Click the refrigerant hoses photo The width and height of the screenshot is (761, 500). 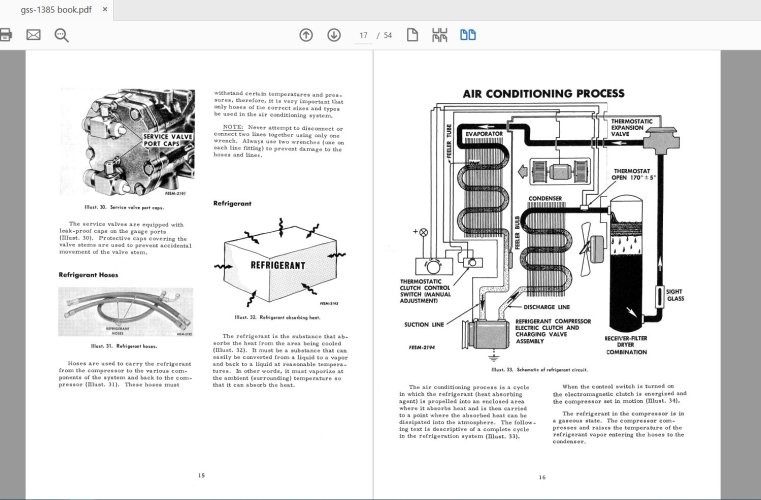[x=126, y=312]
